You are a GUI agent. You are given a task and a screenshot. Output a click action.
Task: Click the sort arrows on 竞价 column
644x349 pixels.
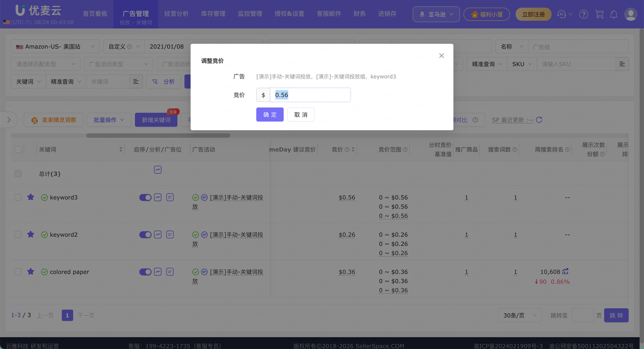[353, 150]
